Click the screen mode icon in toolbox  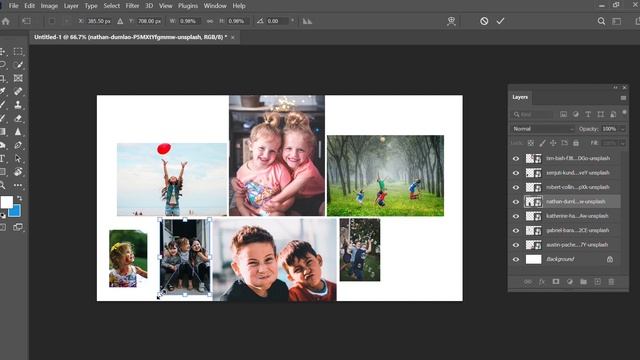pos(18,227)
